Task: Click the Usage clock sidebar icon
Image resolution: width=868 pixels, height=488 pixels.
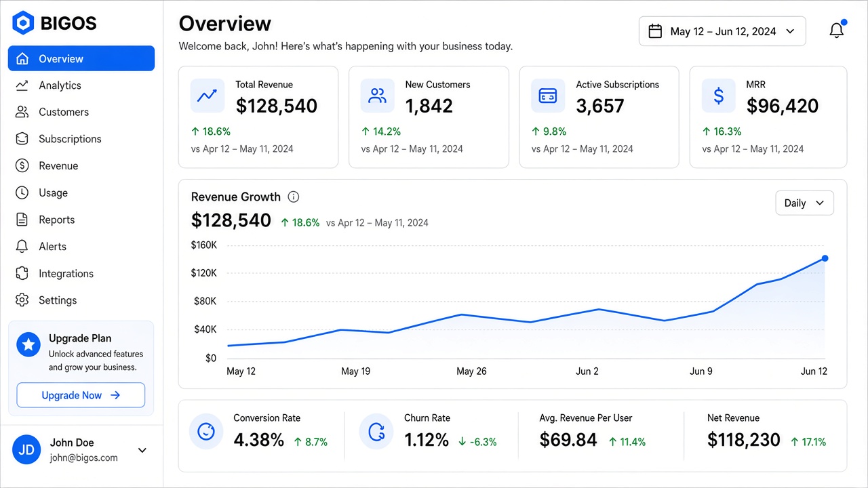Action: click(x=22, y=192)
